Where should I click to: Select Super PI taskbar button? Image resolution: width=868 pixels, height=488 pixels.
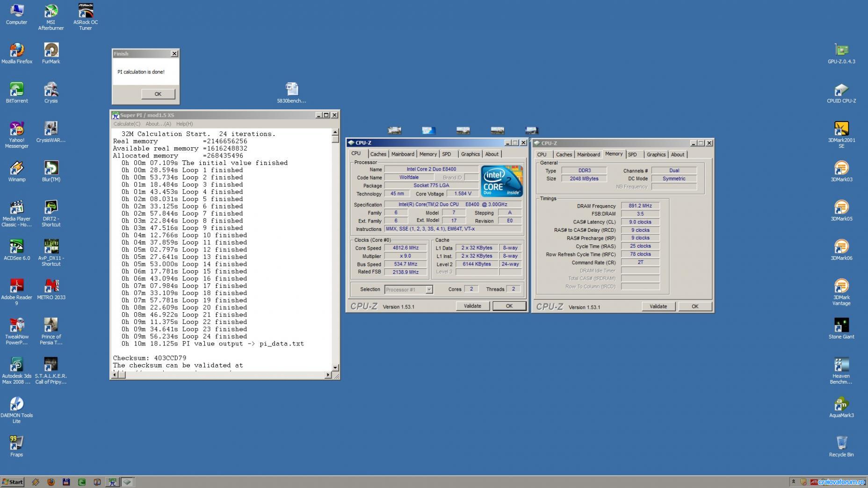(x=112, y=482)
